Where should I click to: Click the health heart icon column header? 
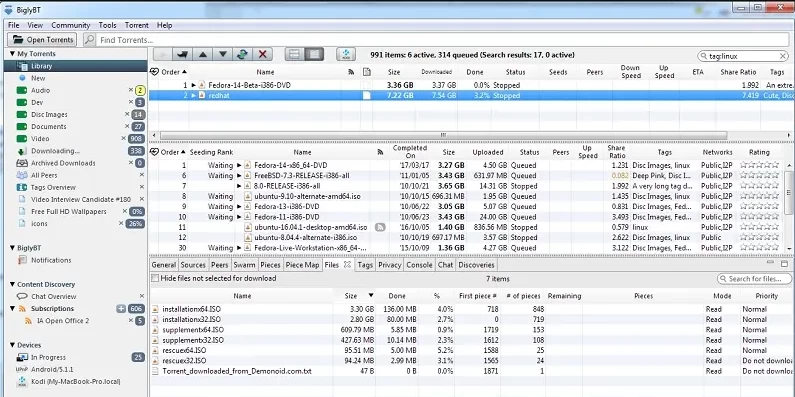click(x=154, y=72)
